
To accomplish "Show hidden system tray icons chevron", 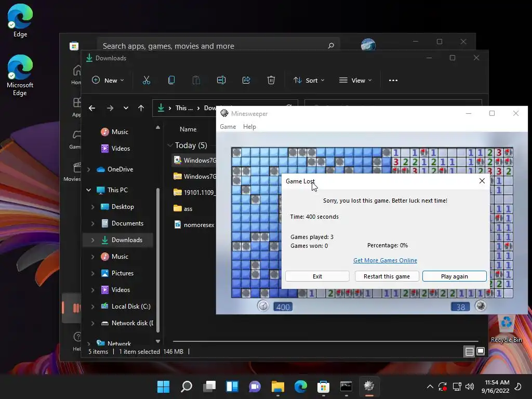I will [430, 387].
